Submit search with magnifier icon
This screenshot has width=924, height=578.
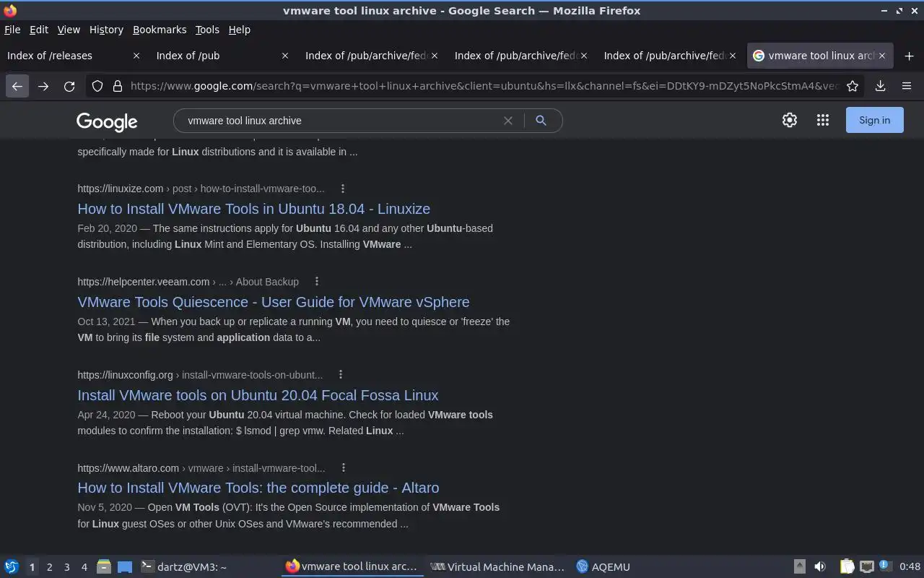(x=541, y=121)
